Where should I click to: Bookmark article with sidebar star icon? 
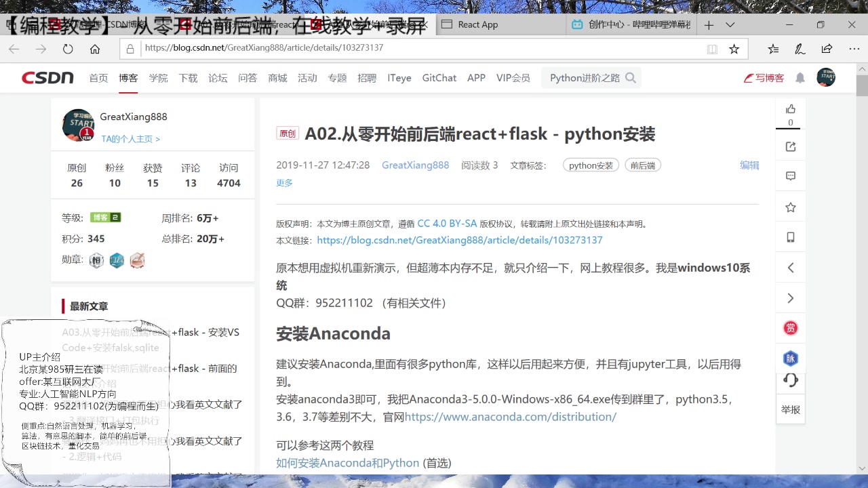coord(791,207)
